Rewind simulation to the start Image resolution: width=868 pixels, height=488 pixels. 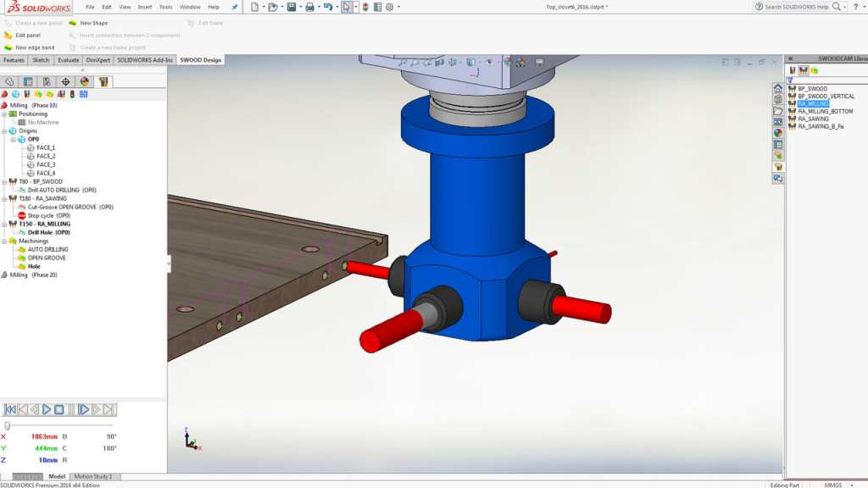tap(10, 409)
